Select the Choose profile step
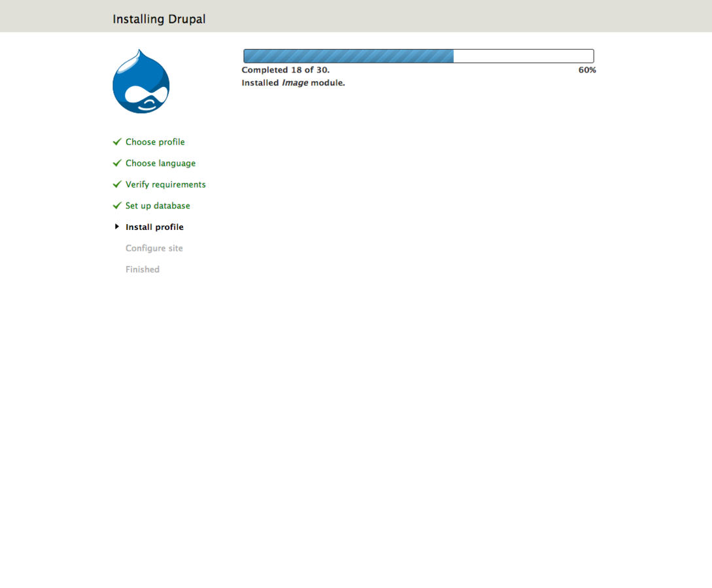 (156, 142)
